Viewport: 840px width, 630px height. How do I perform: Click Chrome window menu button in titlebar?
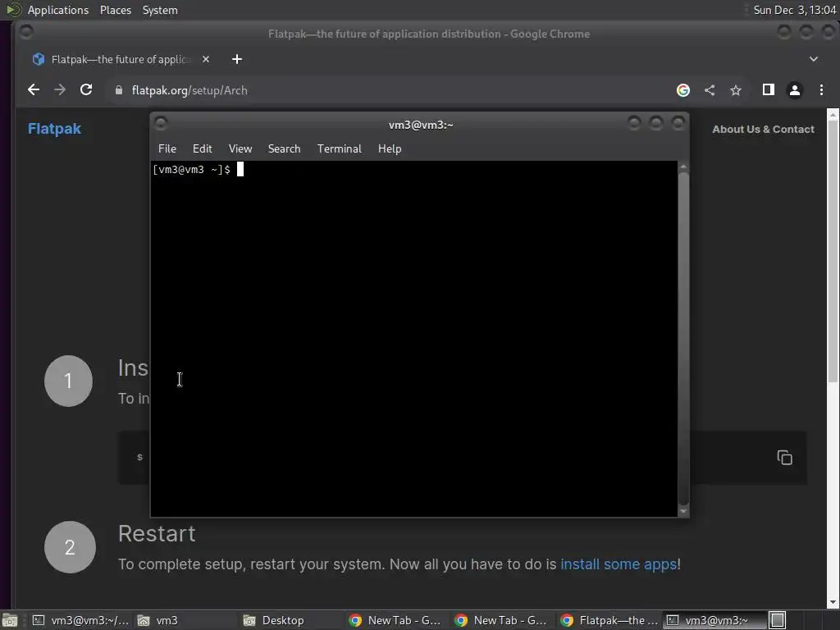26,33
